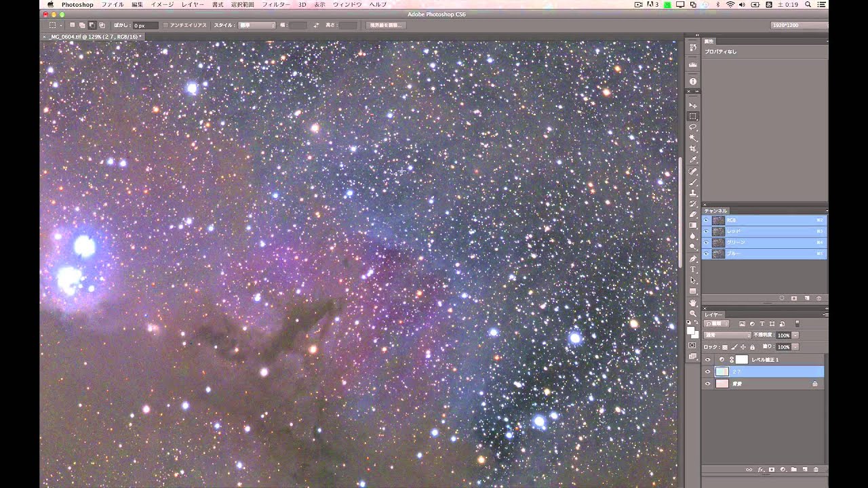Add a layer mask from Layers footer

click(772, 469)
